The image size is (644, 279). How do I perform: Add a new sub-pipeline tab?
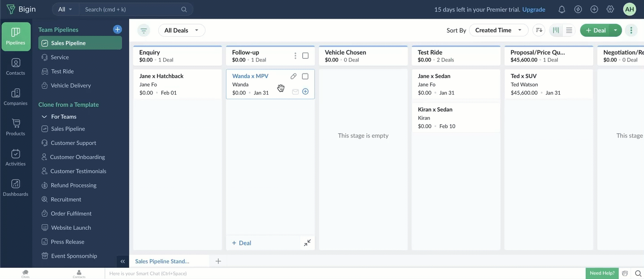pos(218,261)
